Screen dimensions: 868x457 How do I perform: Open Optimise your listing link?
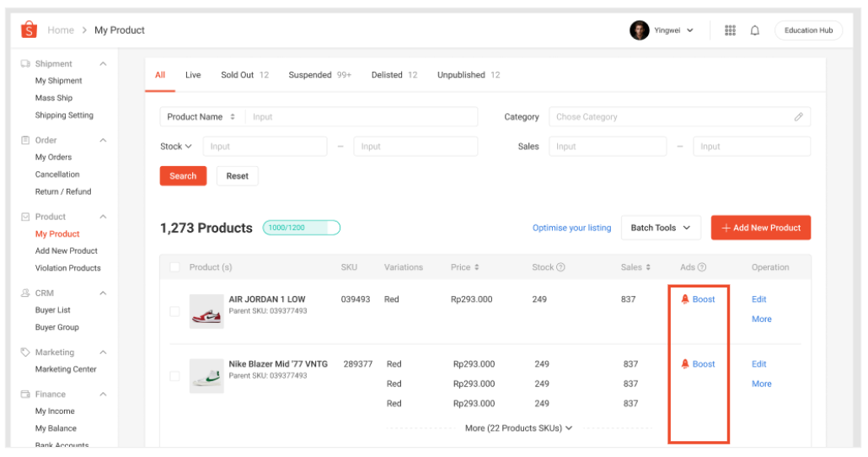pos(572,228)
